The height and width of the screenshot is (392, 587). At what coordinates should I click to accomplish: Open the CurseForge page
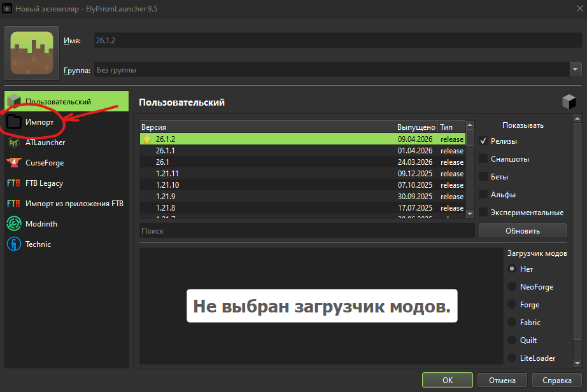[x=67, y=163]
